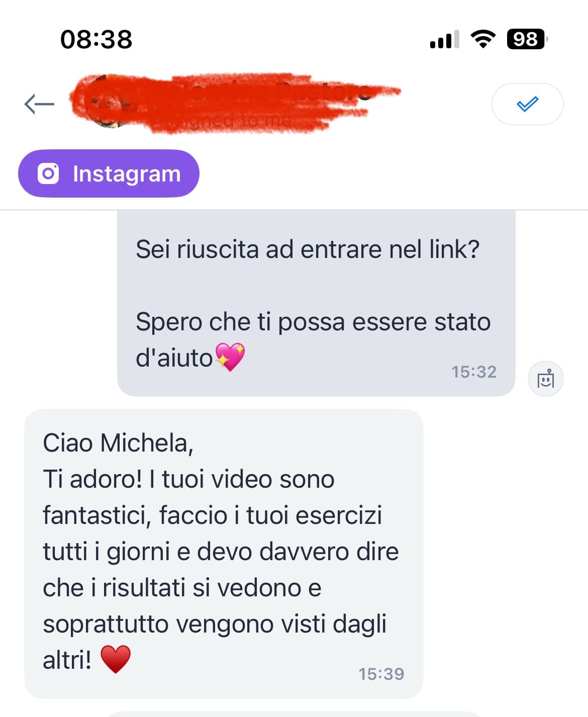Mark conversation resolved with blue checkmark button
Viewport: 588px width, 717px height.
[527, 104]
